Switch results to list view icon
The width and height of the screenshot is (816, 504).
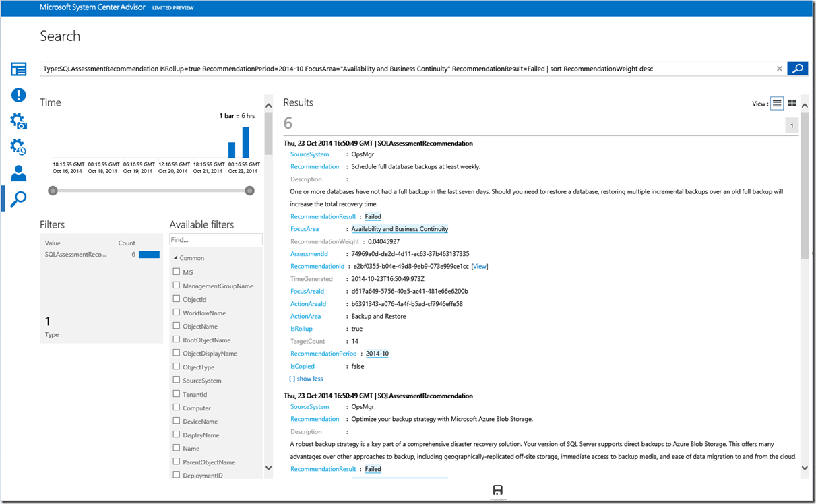[777, 104]
